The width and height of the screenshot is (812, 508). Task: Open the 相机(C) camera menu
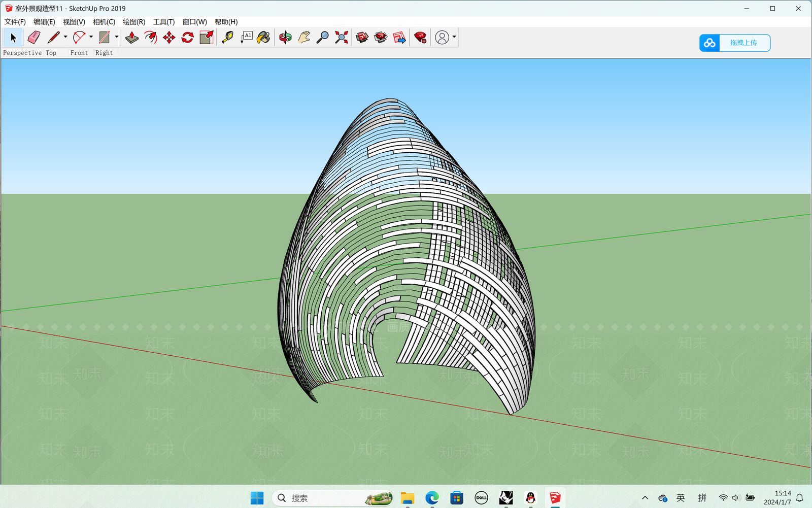point(104,22)
